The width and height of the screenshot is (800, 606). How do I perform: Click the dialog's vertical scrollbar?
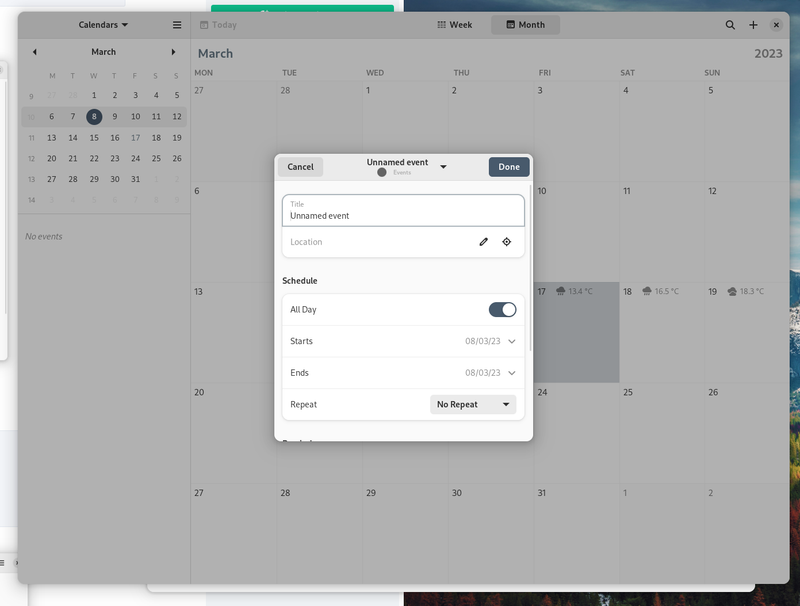tap(531, 268)
